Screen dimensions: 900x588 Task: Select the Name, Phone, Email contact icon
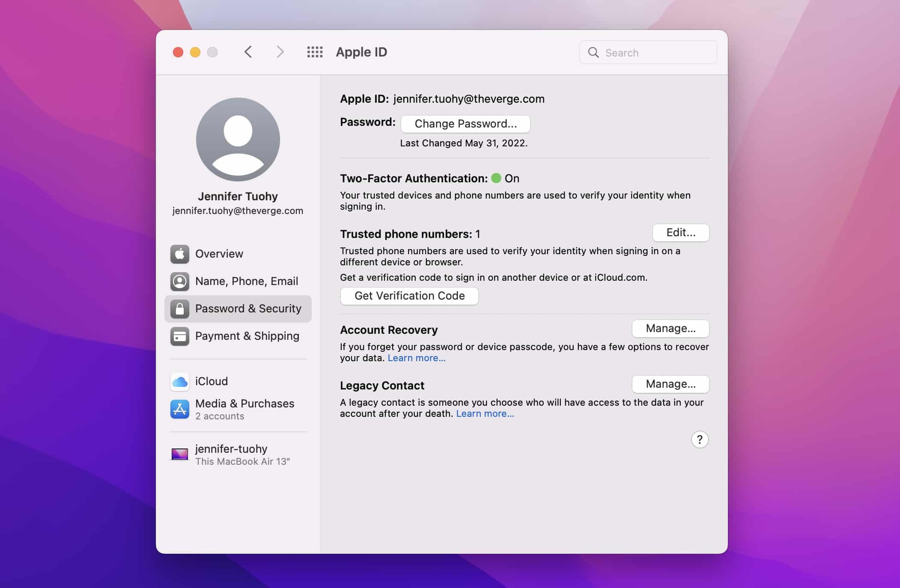click(179, 281)
